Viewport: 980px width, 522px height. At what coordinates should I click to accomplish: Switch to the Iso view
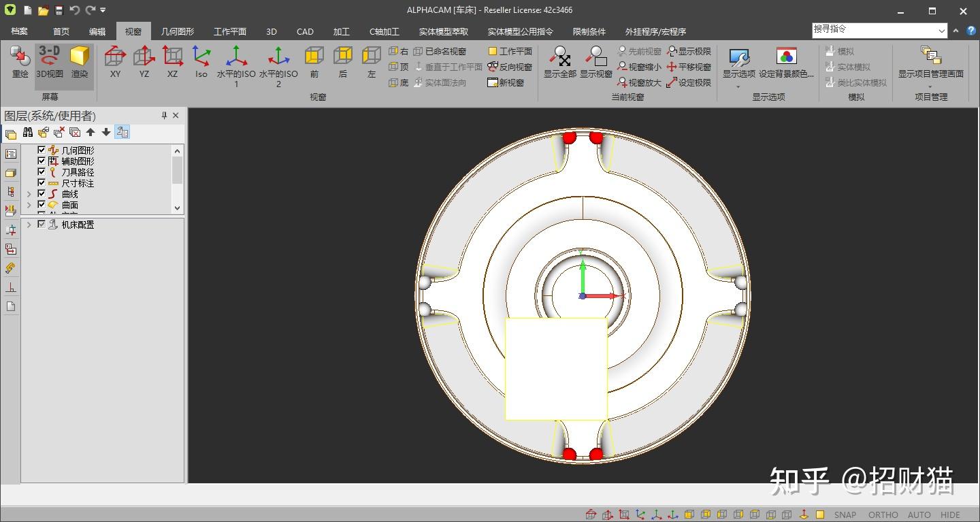click(201, 57)
